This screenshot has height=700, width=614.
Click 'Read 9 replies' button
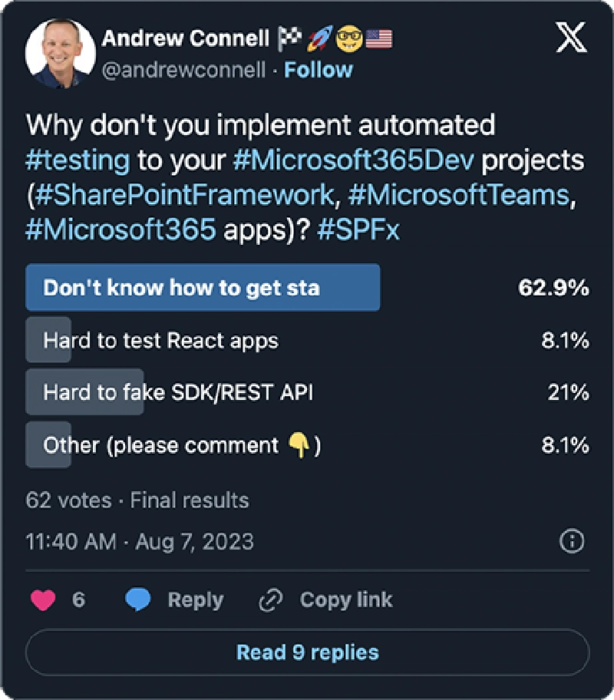307,652
